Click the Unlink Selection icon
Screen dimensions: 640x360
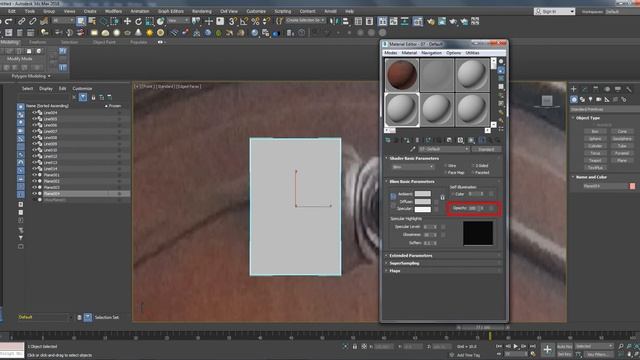(x=33, y=21)
